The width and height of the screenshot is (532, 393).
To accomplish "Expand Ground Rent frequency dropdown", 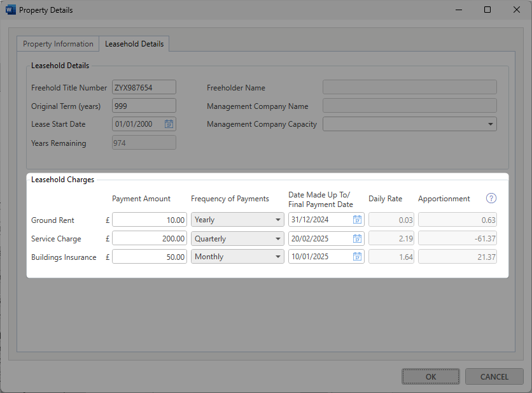I will (278, 220).
